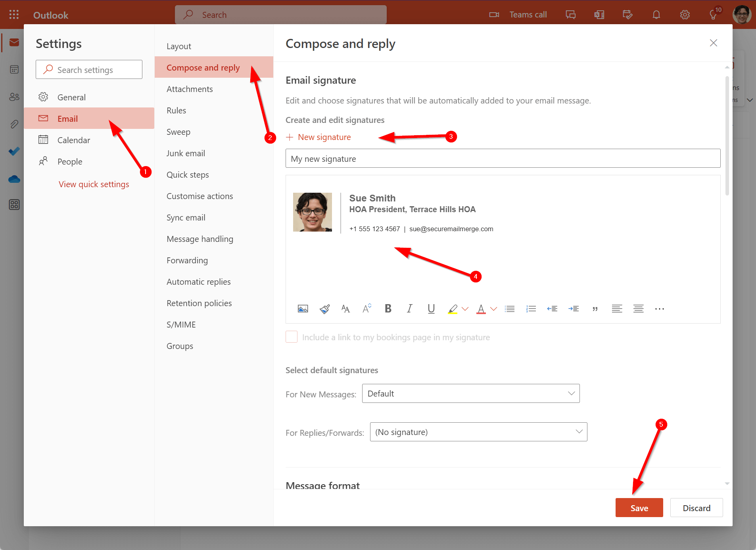Open the OneNote feed icon in the header
Screen dimensions: 756x550
[599, 14]
